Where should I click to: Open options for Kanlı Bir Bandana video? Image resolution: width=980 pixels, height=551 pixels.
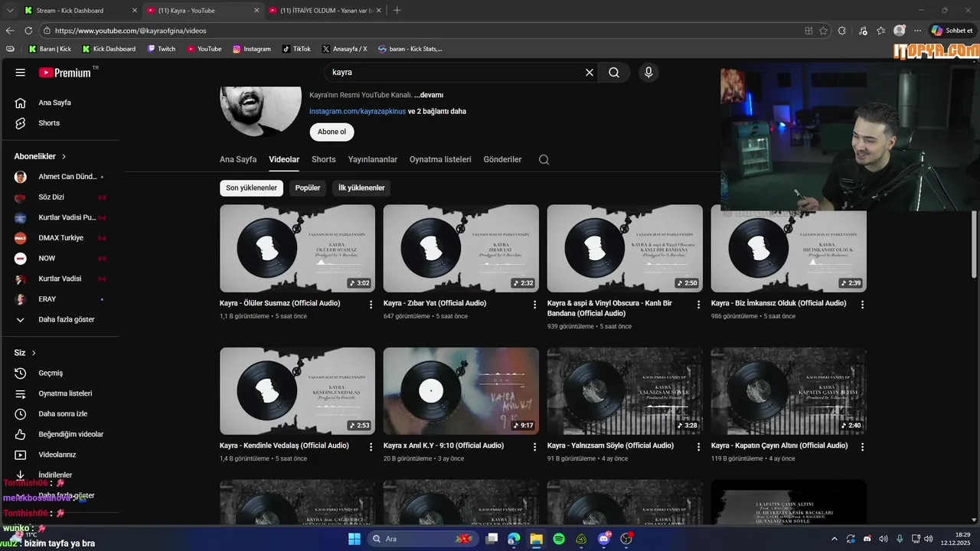click(x=698, y=305)
